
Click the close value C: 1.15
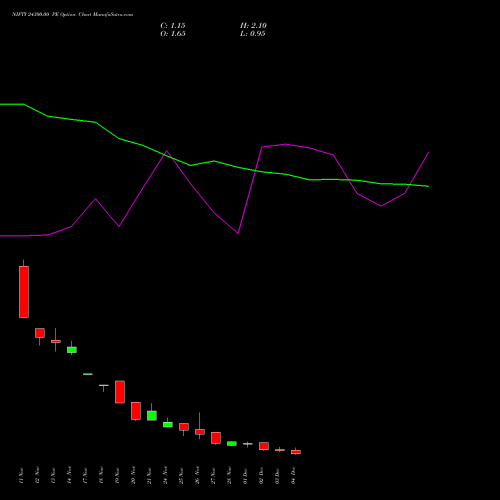[173, 26]
